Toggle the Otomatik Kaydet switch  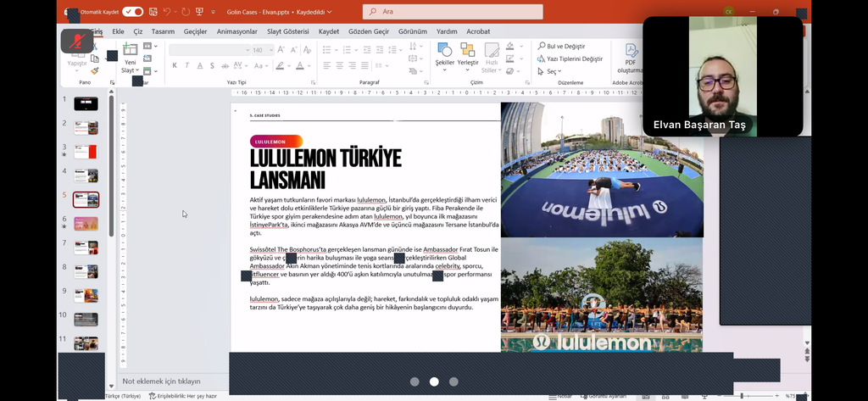[133, 12]
